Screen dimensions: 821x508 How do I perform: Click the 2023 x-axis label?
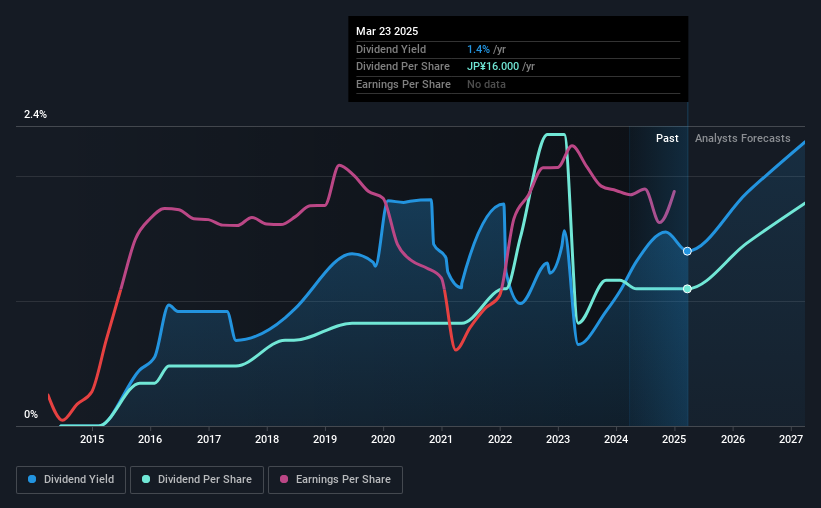[x=558, y=439]
